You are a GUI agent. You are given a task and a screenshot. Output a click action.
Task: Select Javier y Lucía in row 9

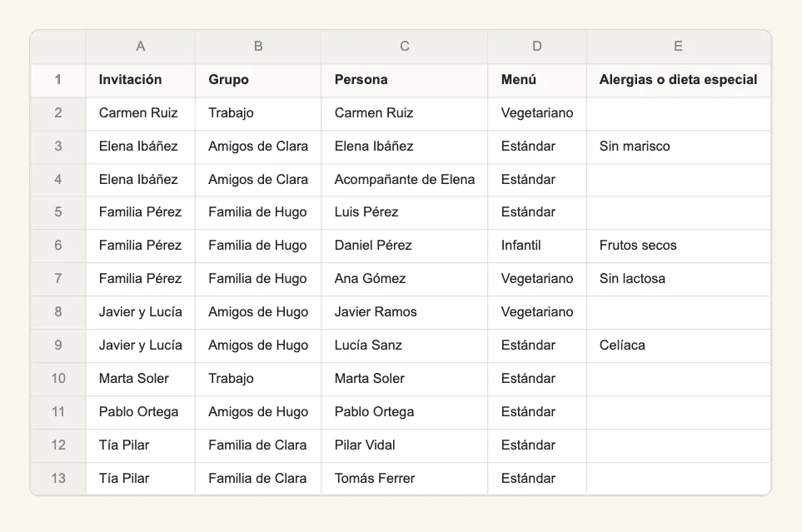[140, 346]
